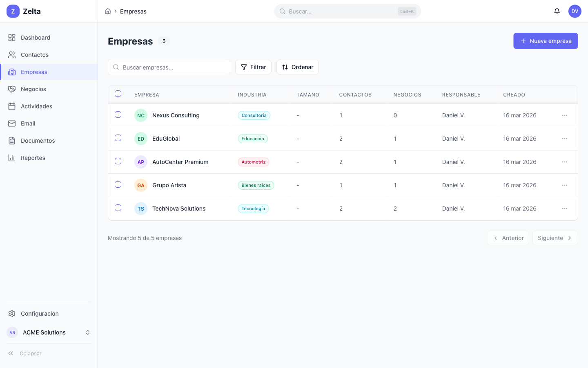Toggle the select-all checkbox in header
This screenshot has width=588, height=368.
[x=118, y=94]
